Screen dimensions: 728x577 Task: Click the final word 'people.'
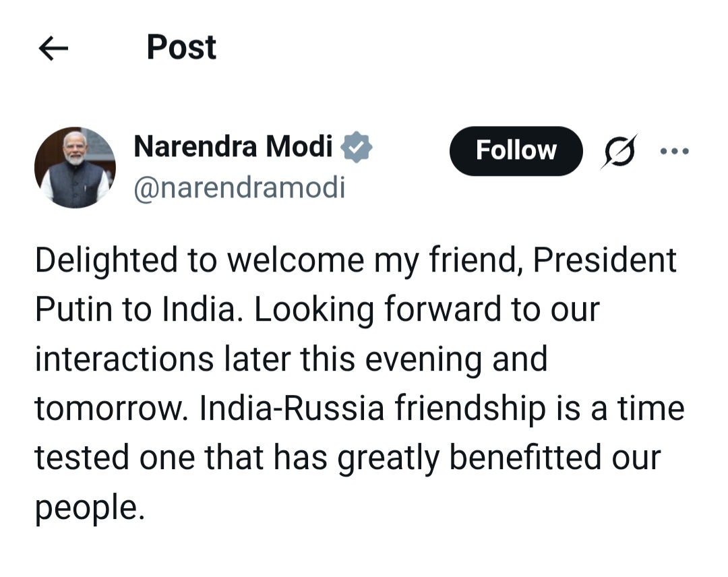tap(90, 508)
